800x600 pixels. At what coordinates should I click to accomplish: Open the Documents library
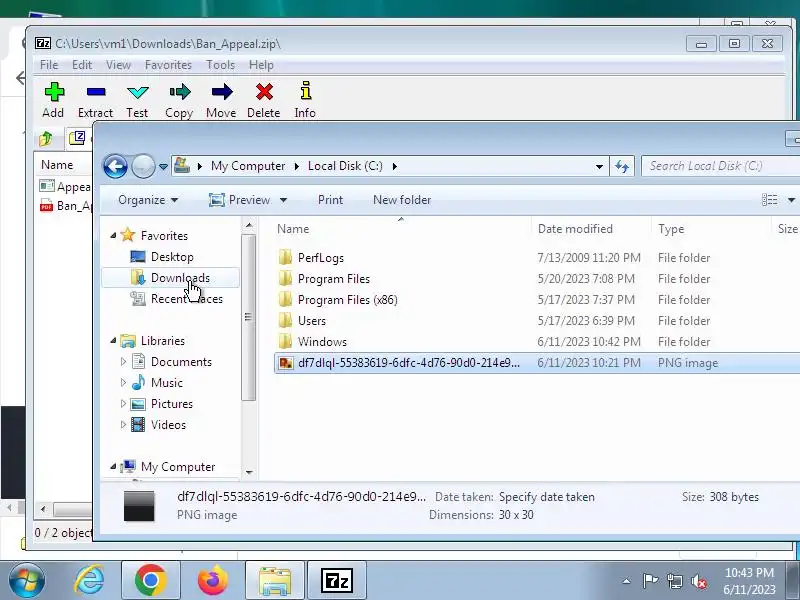(181, 362)
